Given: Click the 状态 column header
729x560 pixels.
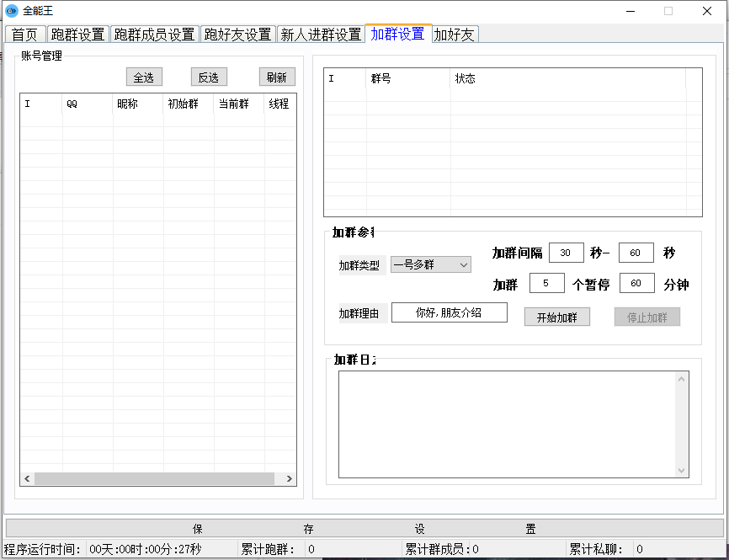Looking at the screenshot, I should [x=568, y=78].
